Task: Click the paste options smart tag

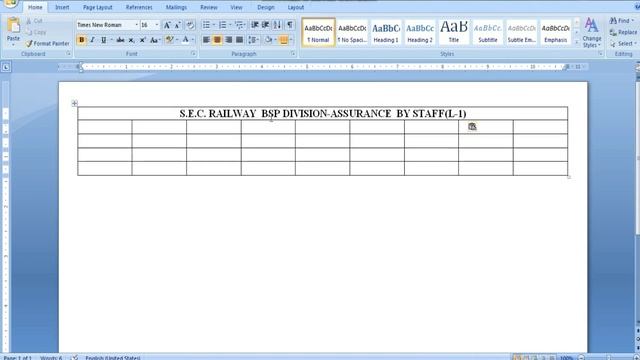Action: point(472,127)
